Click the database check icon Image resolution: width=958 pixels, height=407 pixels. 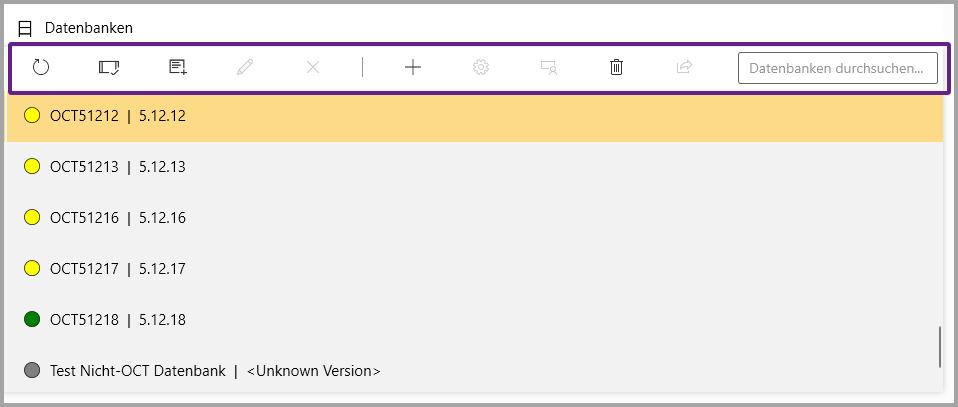[109, 68]
